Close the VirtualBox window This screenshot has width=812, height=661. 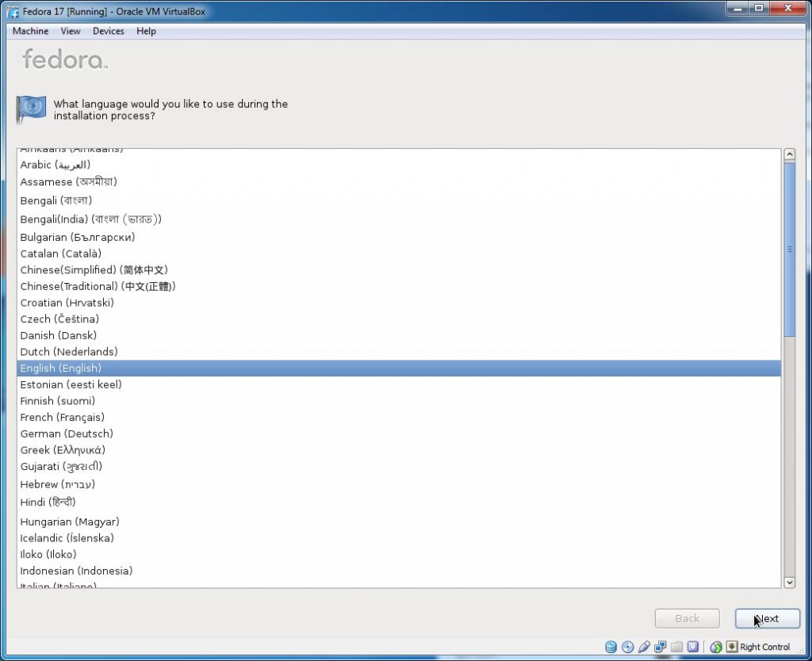click(x=787, y=8)
